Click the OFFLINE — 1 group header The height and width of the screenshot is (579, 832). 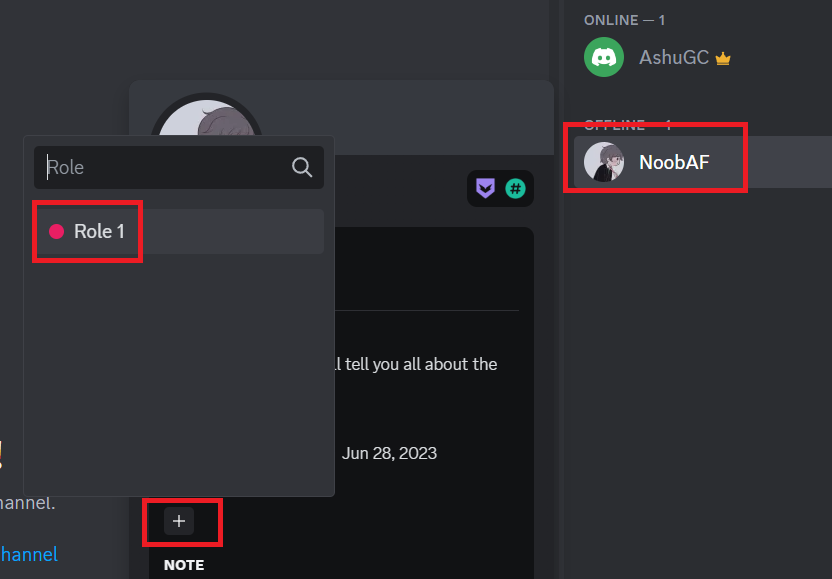click(x=627, y=125)
